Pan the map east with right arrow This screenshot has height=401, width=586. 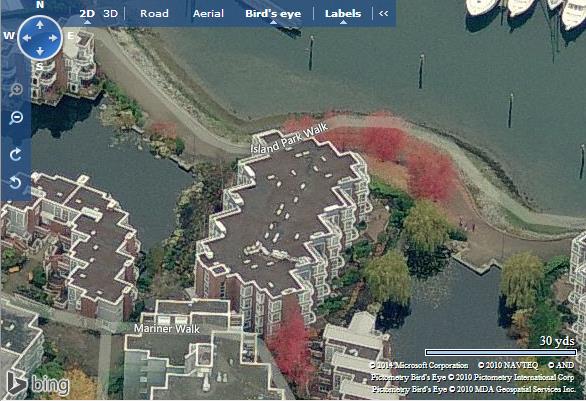pyautogui.click(x=53, y=38)
